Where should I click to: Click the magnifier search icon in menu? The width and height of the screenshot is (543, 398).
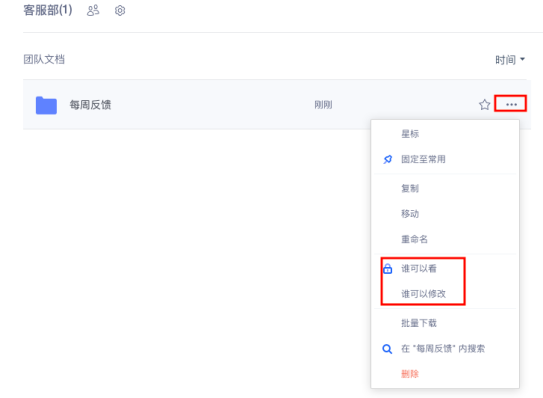point(387,349)
